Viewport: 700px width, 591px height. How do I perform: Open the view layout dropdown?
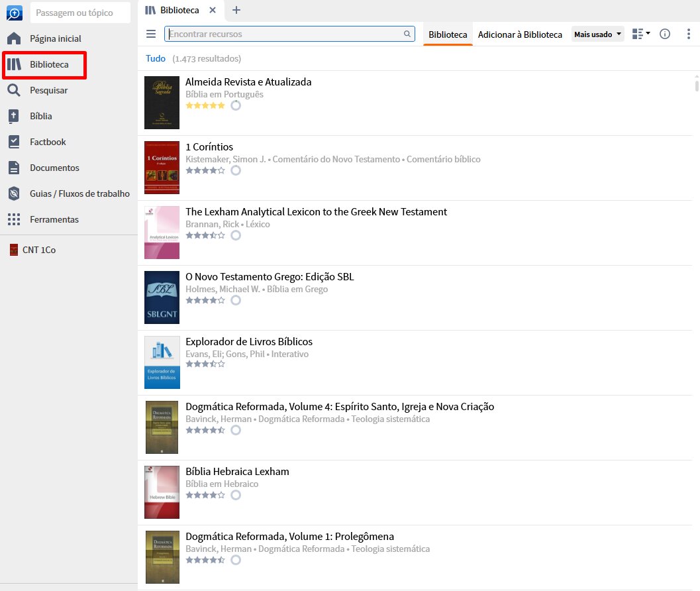click(x=641, y=34)
